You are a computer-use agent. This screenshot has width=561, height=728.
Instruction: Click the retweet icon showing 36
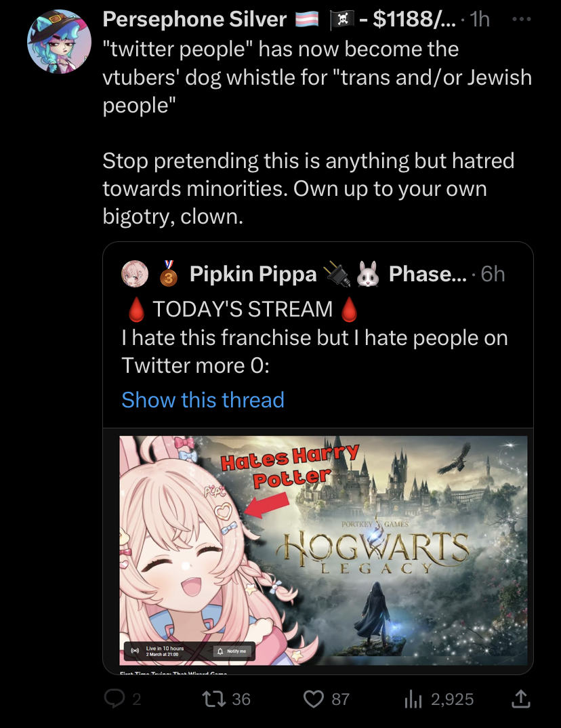point(213,699)
